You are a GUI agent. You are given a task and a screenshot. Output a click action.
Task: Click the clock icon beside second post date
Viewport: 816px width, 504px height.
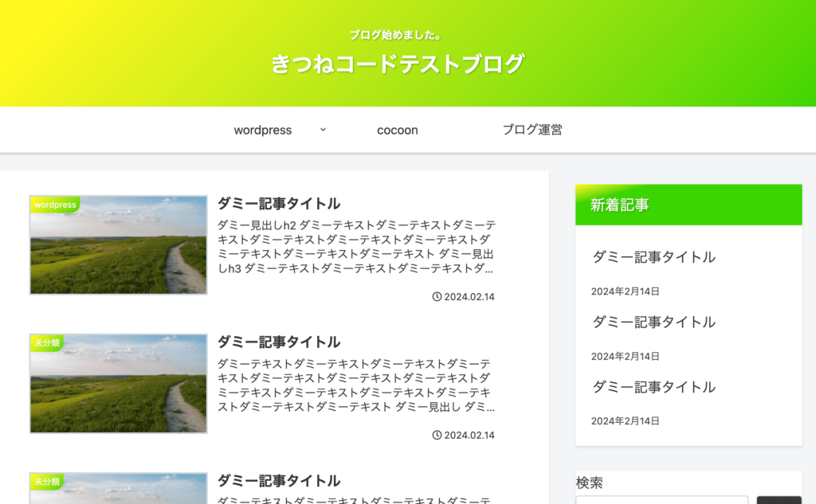click(x=437, y=435)
